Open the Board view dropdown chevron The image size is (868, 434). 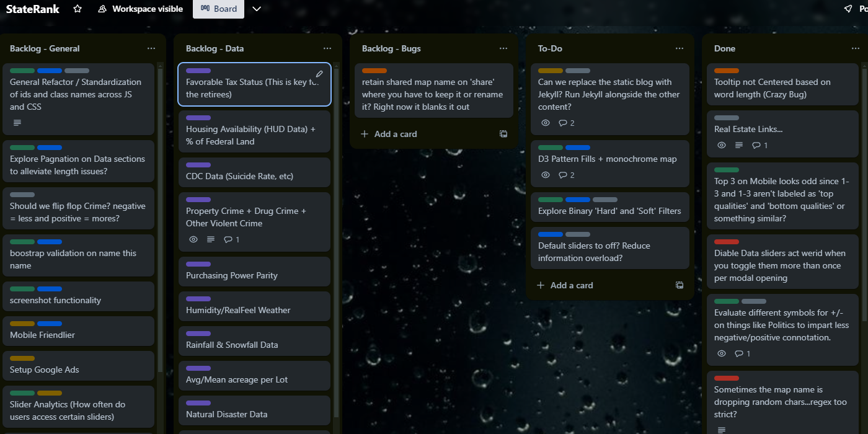pyautogui.click(x=257, y=9)
